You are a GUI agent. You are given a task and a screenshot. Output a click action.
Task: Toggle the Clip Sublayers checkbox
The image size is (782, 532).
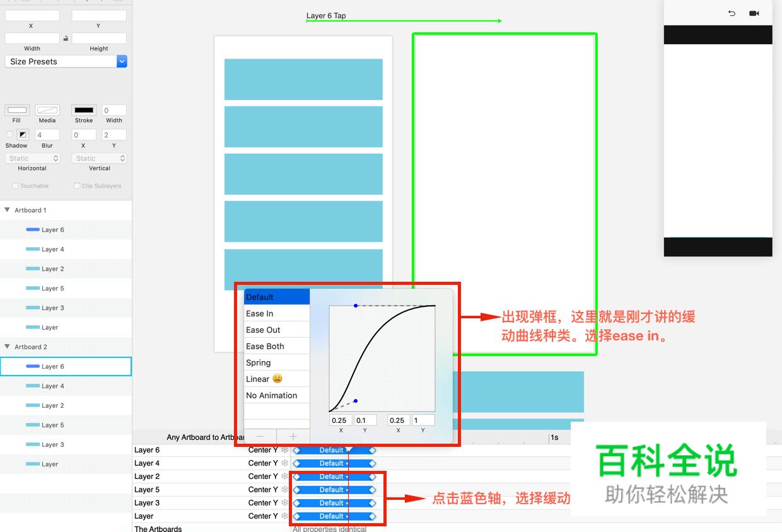(x=77, y=186)
